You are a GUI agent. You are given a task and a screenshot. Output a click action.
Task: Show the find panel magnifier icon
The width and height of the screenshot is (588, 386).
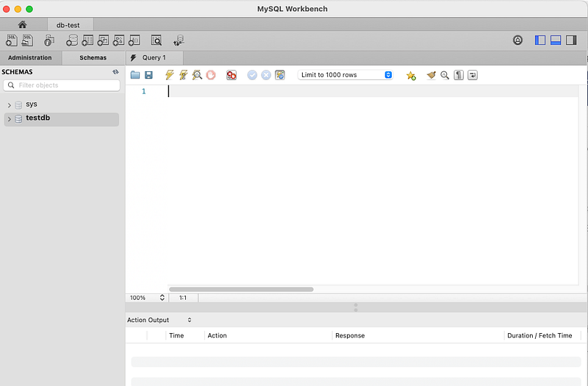tap(445, 75)
